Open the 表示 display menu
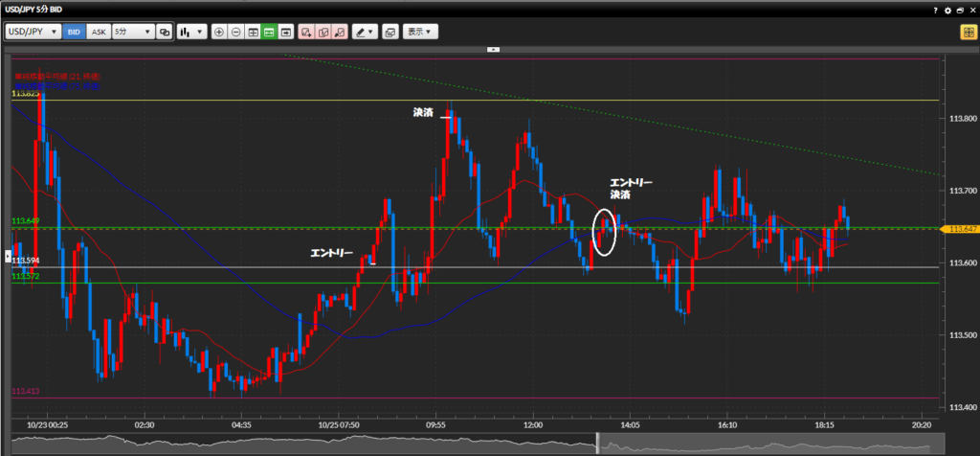The height and width of the screenshot is (456, 980). (x=420, y=32)
